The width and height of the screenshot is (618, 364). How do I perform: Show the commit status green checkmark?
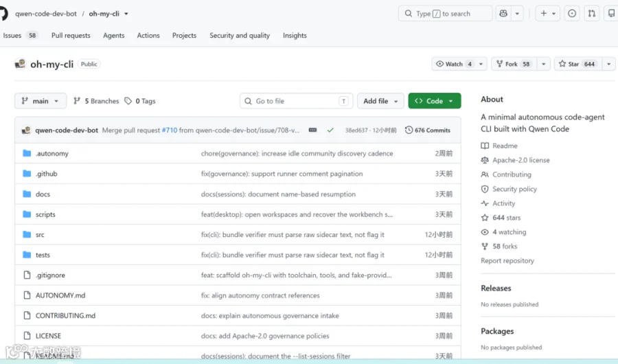pyautogui.click(x=330, y=130)
